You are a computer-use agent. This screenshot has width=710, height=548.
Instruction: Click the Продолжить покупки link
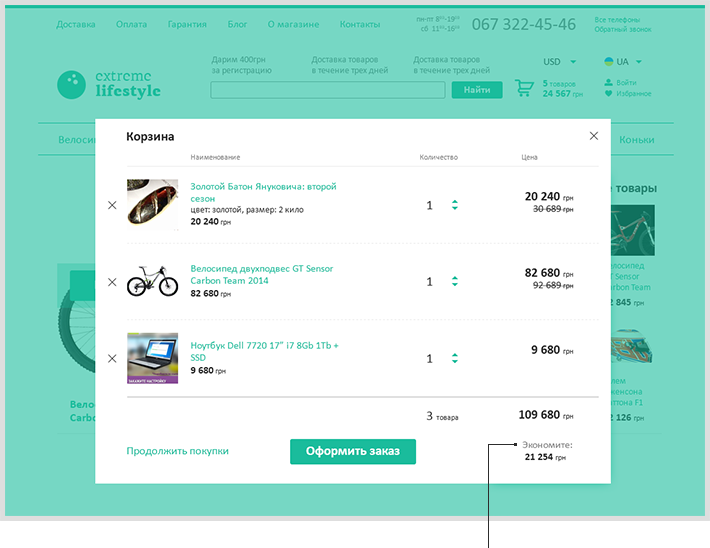click(x=177, y=451)
